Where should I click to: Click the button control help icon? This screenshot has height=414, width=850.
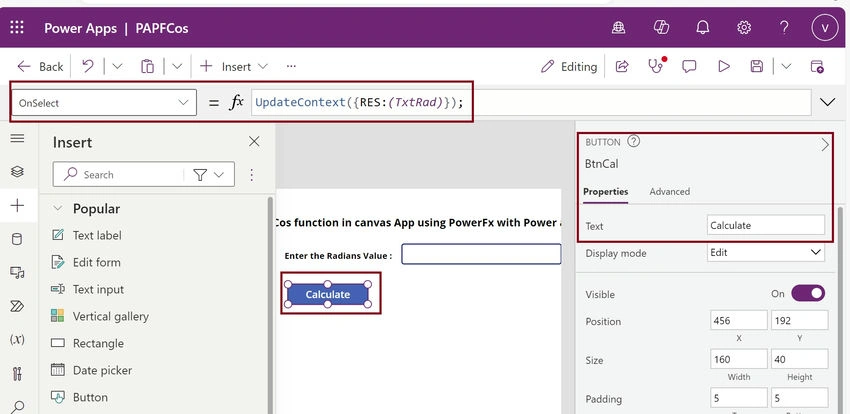(x=633, y=141)
